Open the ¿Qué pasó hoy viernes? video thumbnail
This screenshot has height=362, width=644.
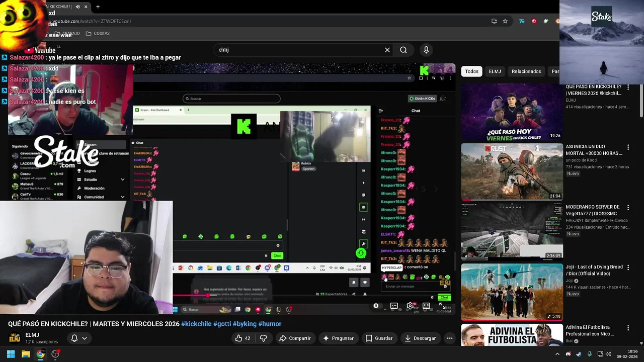[x=512, y=112]
